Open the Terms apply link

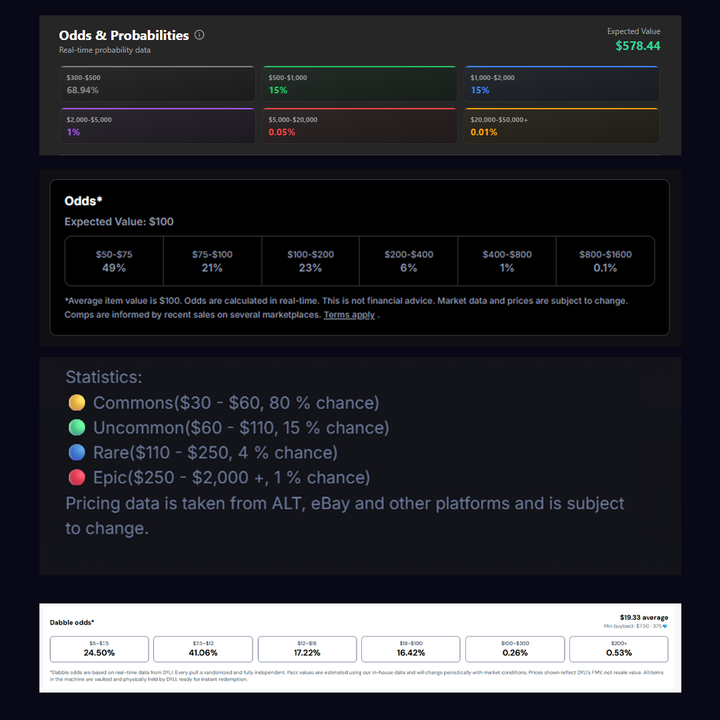click(349, 315)
